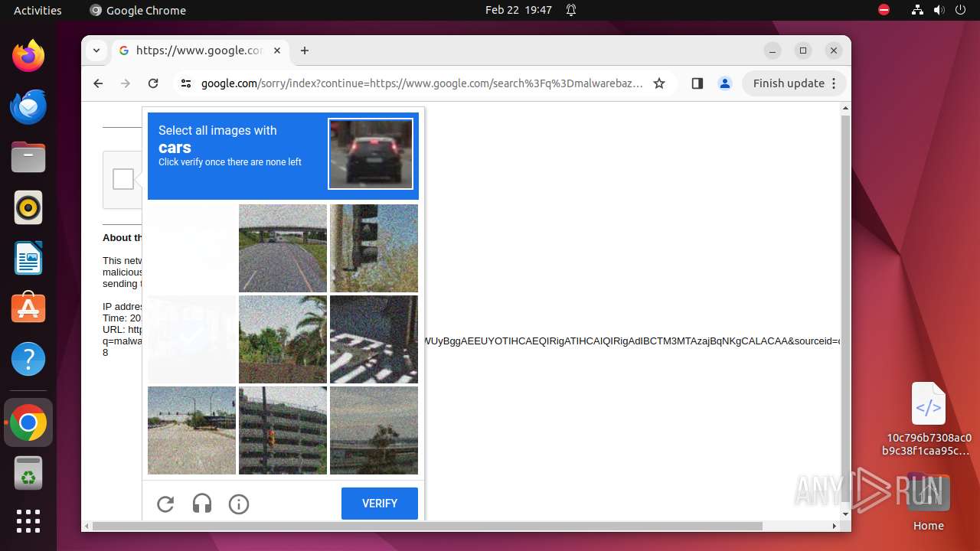The height and width of the screenshot is (551, 980).
Task: Open the network status indicator
Action: coord(917,10)
